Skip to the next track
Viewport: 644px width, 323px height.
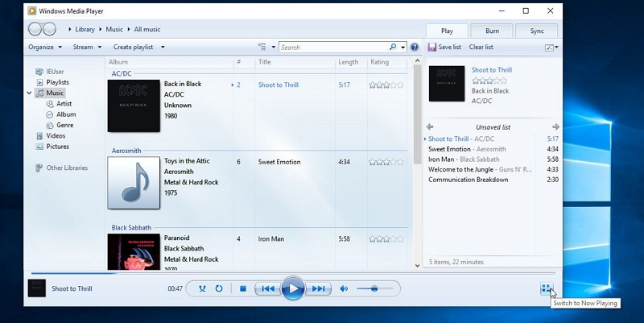pyautogui.click(x=319, y=288)
